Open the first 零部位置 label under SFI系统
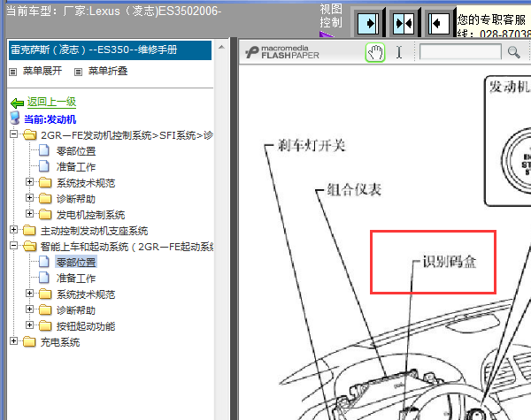Viewport: 531px width, 420px height. pyautogui.click(x=76, y=151)
